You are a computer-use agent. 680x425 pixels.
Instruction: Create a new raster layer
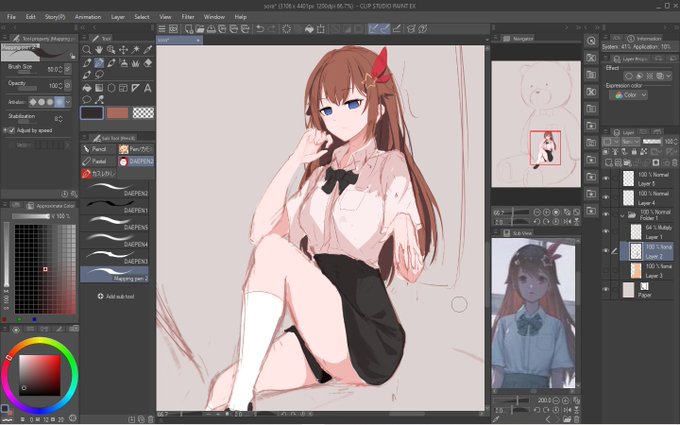pos(608,163)
